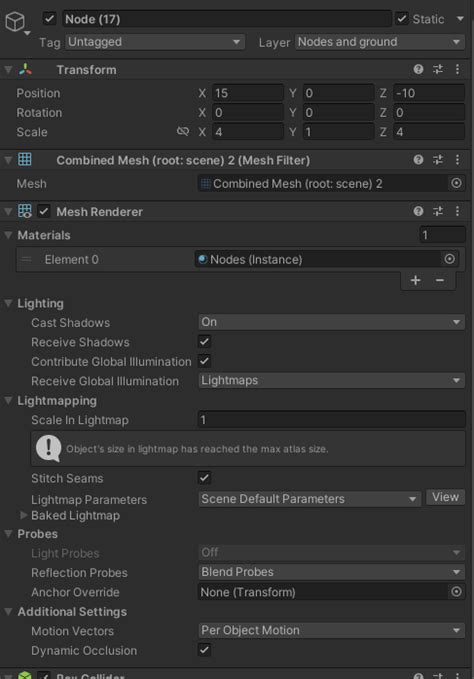
Task: Open Transform preset selector icon
Action: [x=438, y=69]
